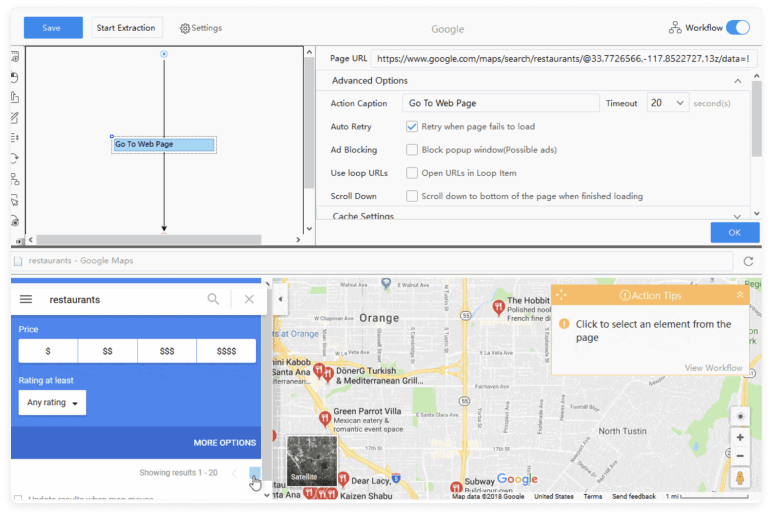
Task: Click the restaurants - Google Maps tab title
Action: tap(81, 261)
